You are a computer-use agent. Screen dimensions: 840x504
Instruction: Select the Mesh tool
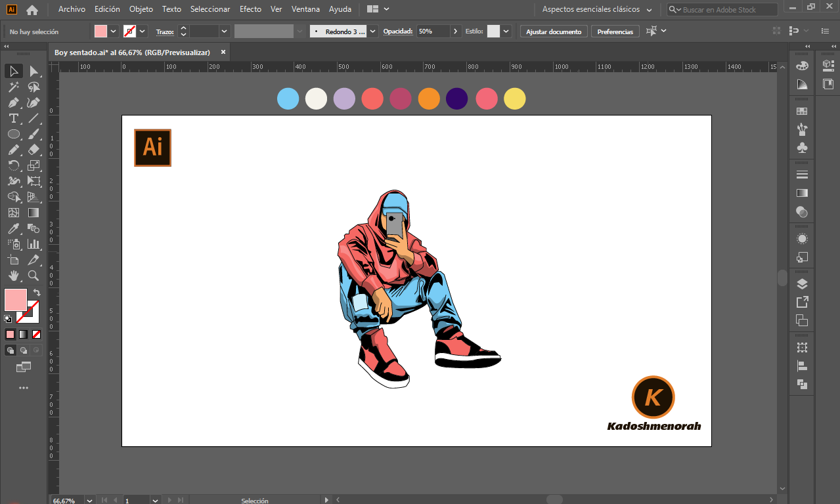point(14,213)
